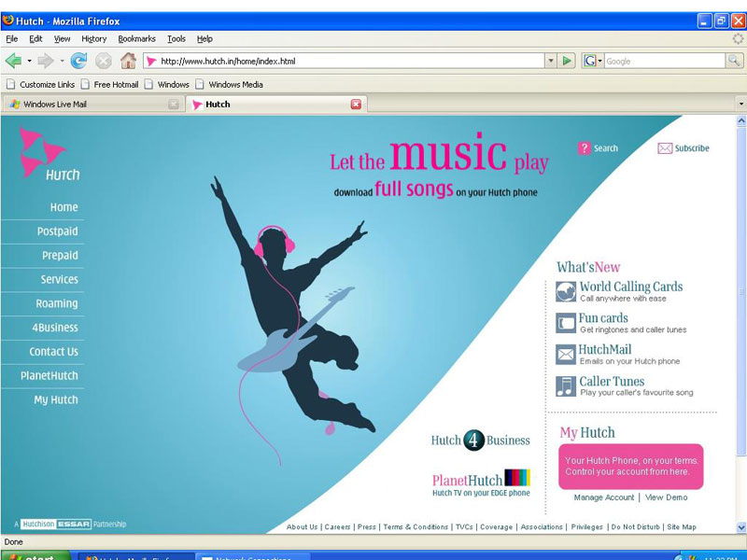Screen dimensions: 747x560
Task: Click in the Google search box
Action: click(x=664, y=61)
